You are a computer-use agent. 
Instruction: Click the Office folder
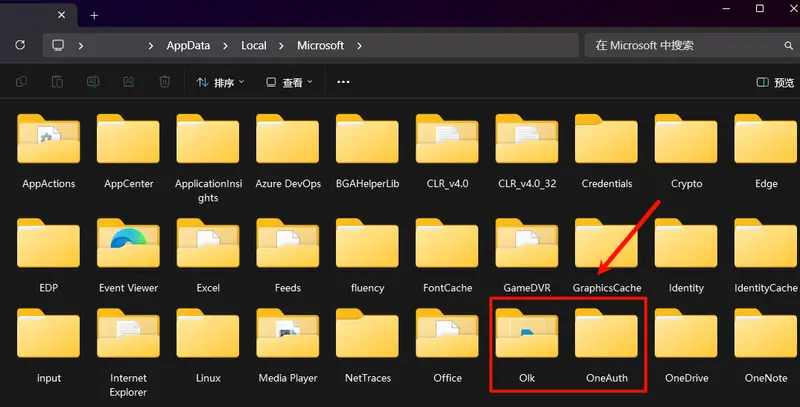(x=447, y=346)
